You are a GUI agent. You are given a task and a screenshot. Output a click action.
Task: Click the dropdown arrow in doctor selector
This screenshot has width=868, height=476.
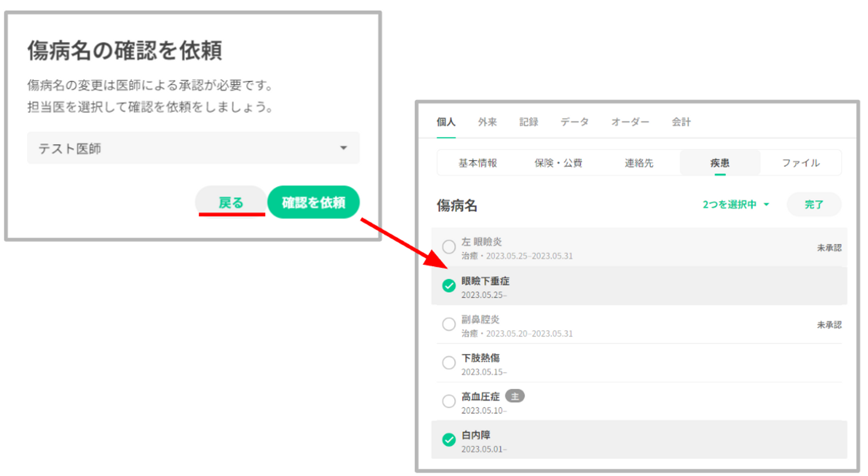pyautogui.click(x=343, y=148)
